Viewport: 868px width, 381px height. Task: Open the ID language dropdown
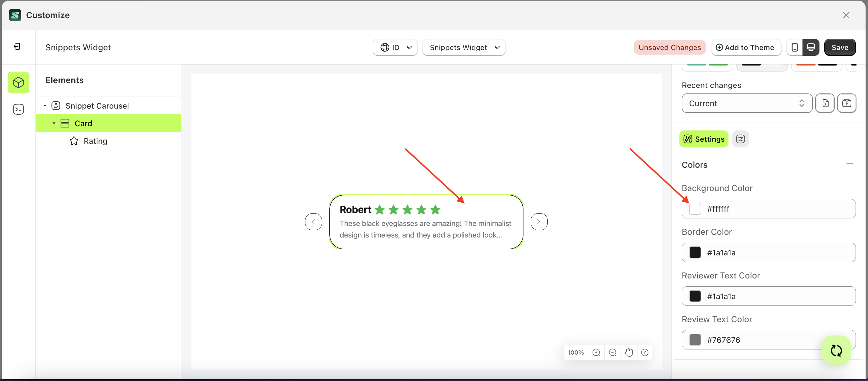(x=395, y=47)
